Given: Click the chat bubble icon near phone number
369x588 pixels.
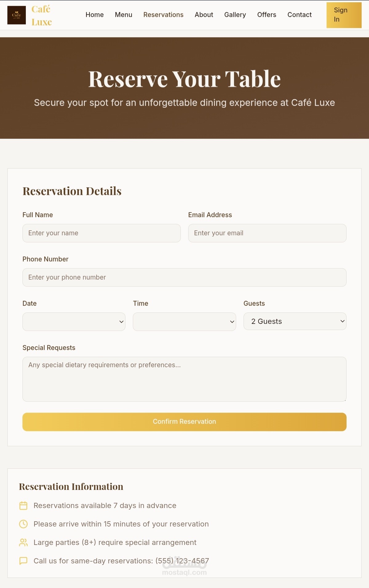Looking at the screenshot, I should (x=23, y=561).
